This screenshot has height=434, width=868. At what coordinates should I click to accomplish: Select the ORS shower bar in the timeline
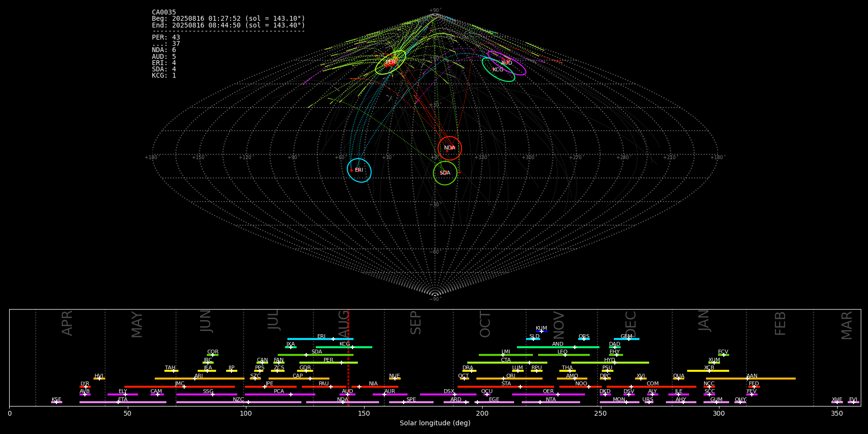584,339
